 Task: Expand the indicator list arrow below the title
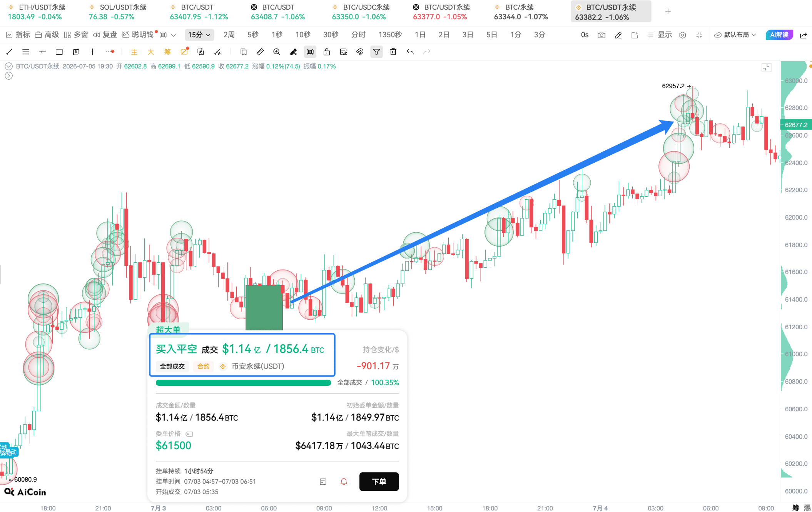click(9, 76)
